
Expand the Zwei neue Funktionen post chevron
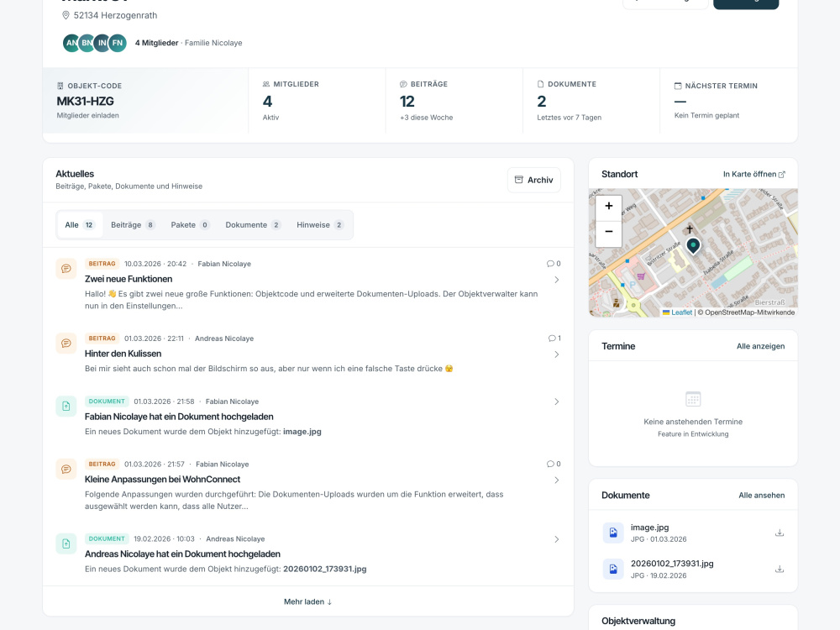(557, 280)
